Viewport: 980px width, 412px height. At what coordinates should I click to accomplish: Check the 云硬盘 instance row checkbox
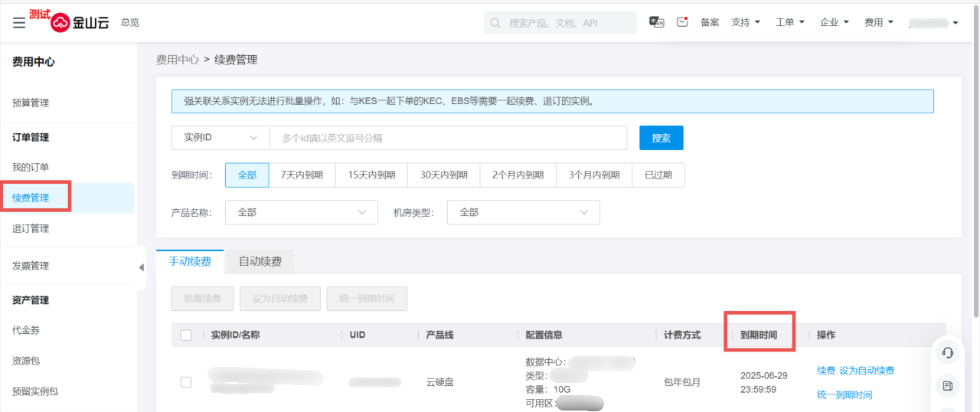click(x=186, y=382)
